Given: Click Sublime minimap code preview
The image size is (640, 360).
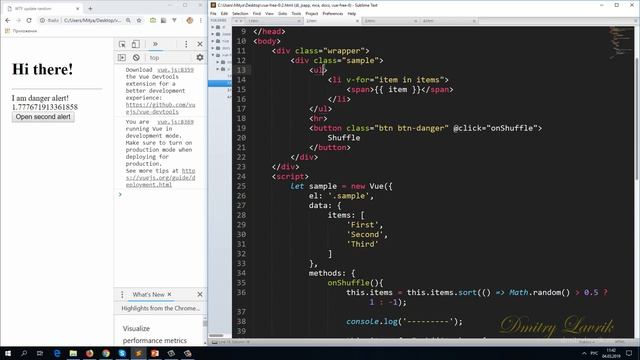Looking at the screenshot, I should coord(620,43).
